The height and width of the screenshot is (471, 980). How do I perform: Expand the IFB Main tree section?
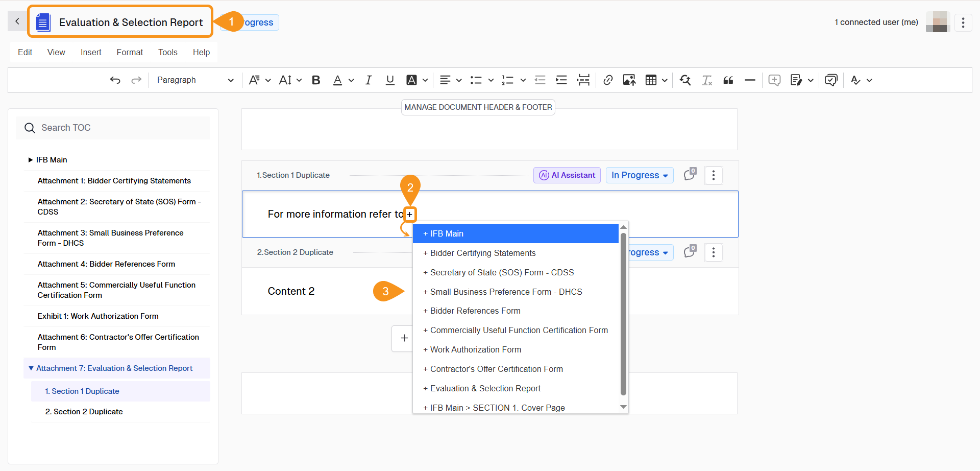(30, 159)
